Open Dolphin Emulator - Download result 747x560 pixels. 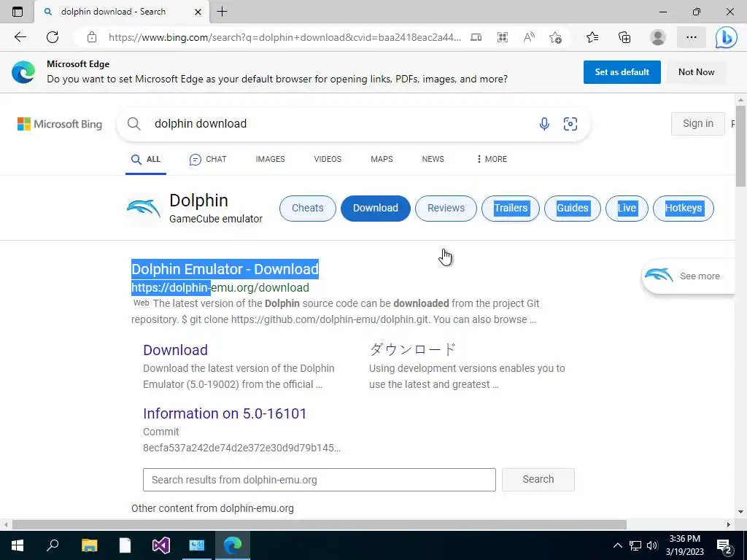(225, 269)
